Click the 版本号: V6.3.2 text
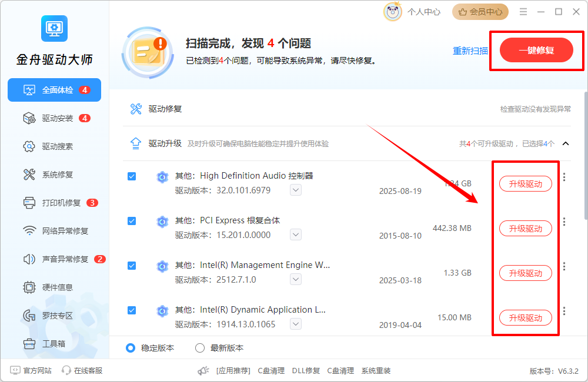The width and height of the screenshot is (588, 382). (554, 371)
